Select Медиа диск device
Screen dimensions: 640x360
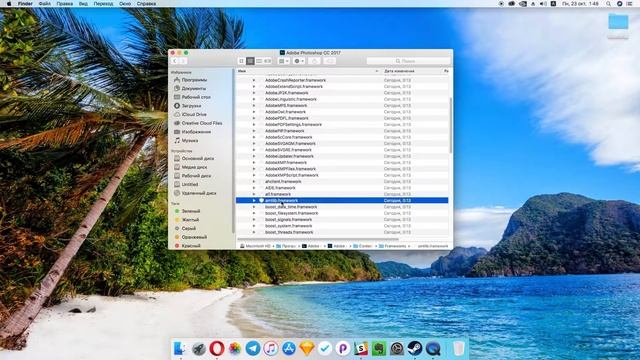point(191,167)
